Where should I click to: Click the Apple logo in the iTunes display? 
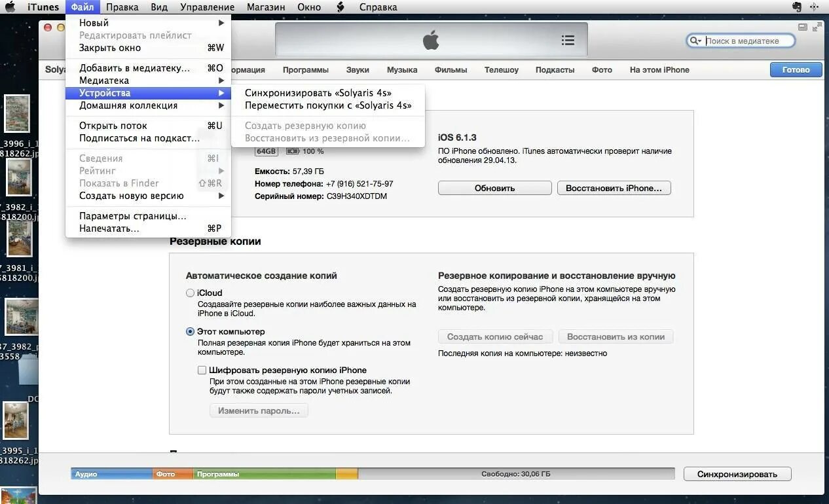(430, 40)
